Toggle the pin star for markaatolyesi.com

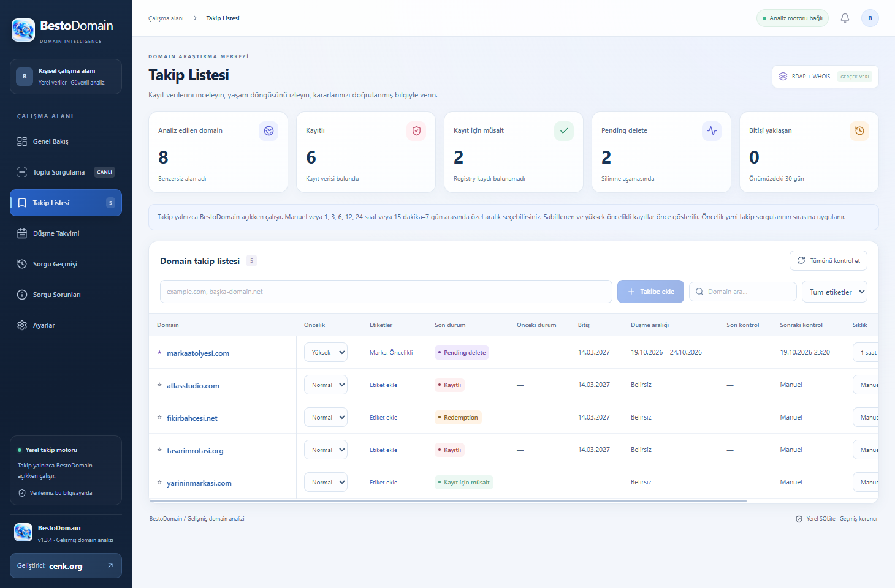tap(159, 352)
